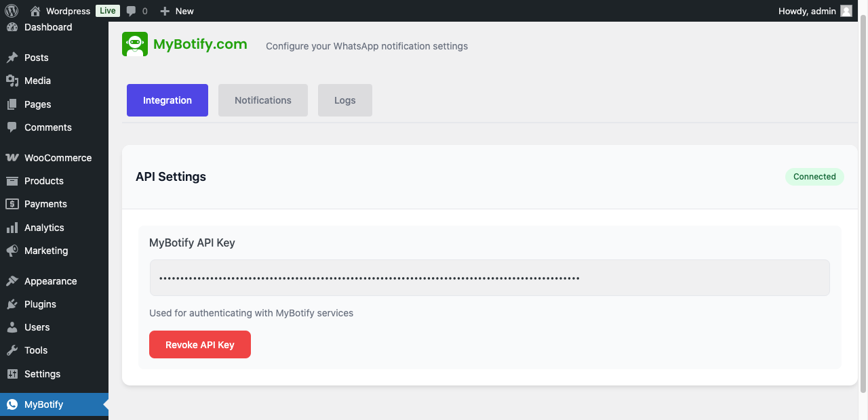Image resolution: width=868 pixels, height=420 pixels.
Task: Click the Payments dollar icon
Action: 12,204
